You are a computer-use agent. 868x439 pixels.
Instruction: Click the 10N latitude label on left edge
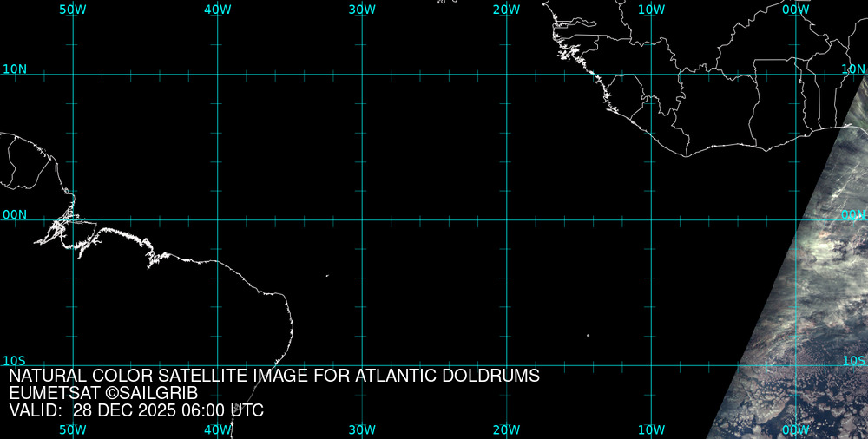[x=14, y=69]
